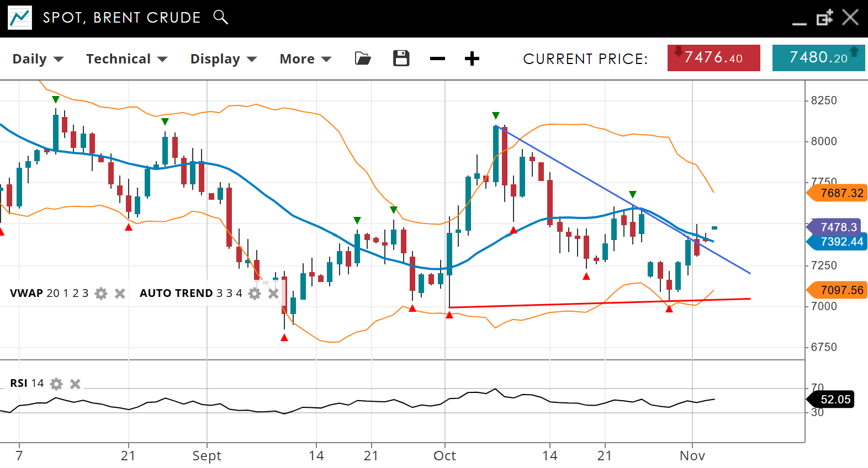Remove the VWAP indicator
This screenshot has width=868, height=468.
[x=120, y=294]
